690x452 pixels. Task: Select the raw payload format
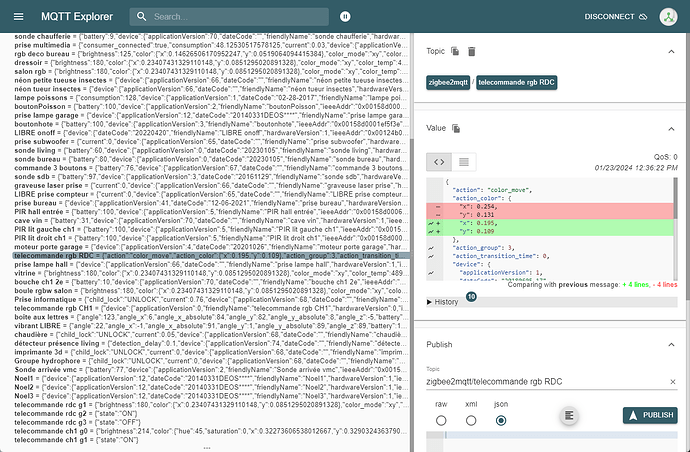pyautogui.click(x=441, y=421)
